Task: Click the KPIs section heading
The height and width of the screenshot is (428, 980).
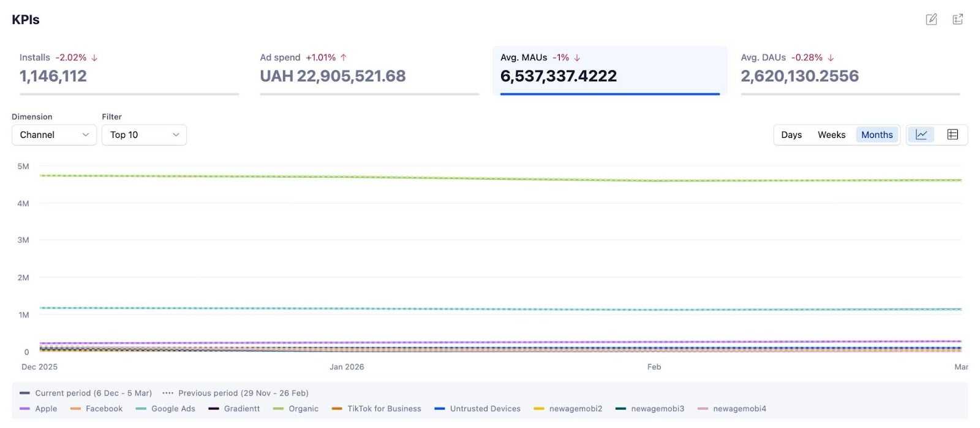Action: pyautogui.click(x=26, y=20)
